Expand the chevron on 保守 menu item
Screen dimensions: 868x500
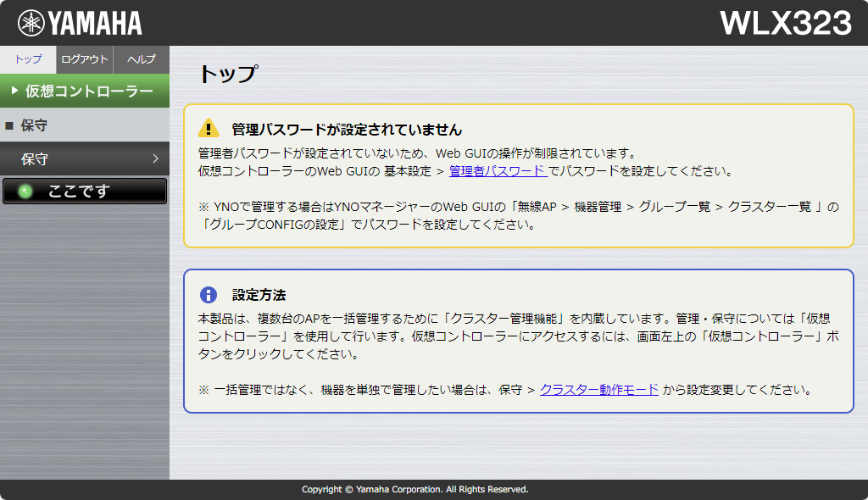tap(156, 158)
